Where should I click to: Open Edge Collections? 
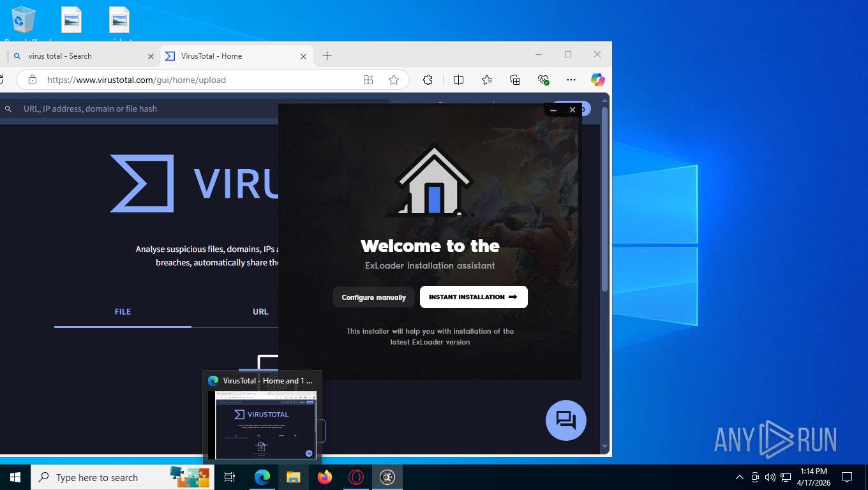(515, 80)
